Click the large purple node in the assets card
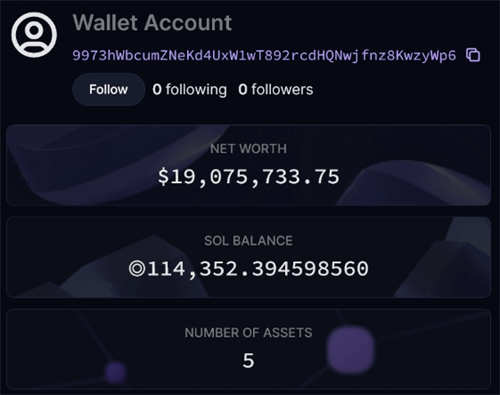500x395 pixels. coord(350,349)
